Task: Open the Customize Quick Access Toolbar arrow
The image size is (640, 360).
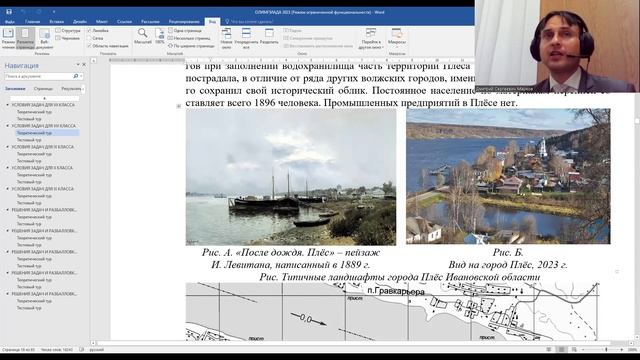Action: 53,12
